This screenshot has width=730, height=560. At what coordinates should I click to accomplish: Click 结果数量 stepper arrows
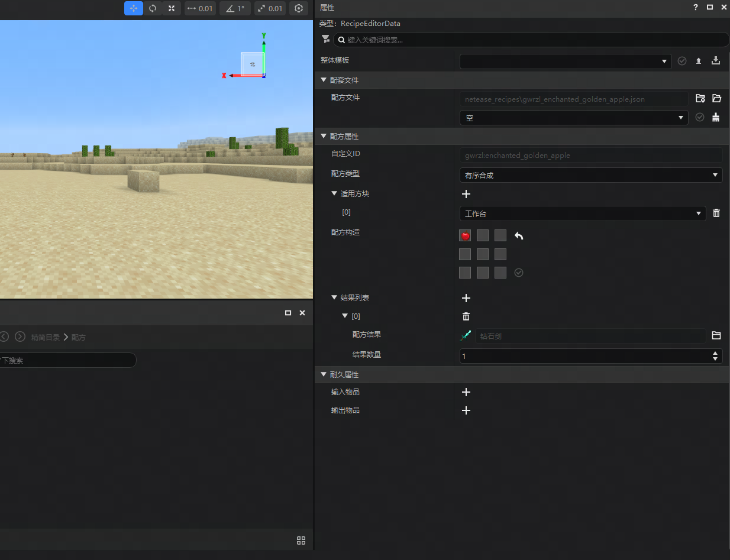716,356
